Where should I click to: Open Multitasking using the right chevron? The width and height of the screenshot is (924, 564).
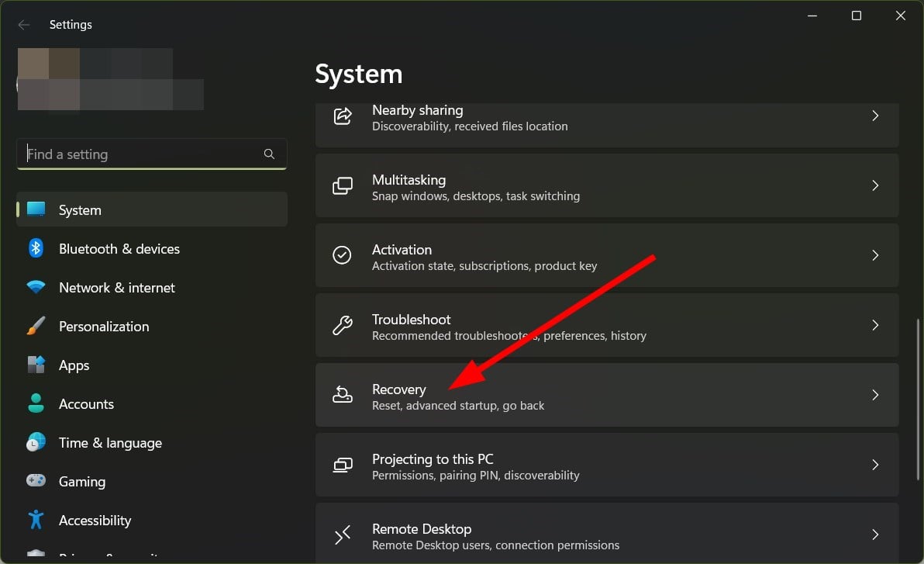874,185
